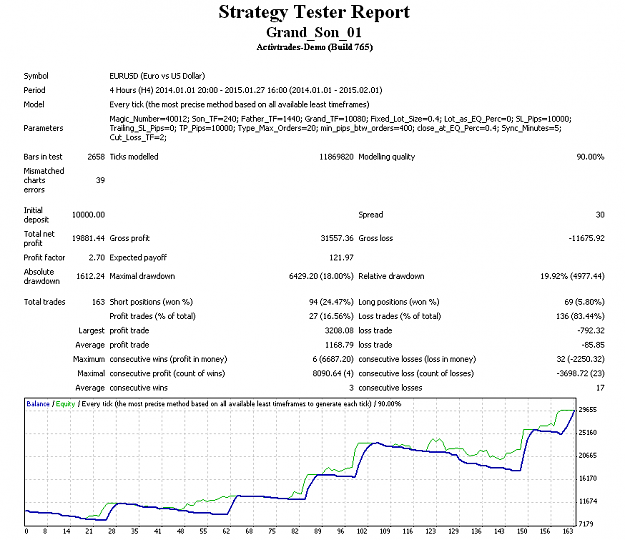
Task: Click Profit factor value 2.70
Action: (96, 257)
